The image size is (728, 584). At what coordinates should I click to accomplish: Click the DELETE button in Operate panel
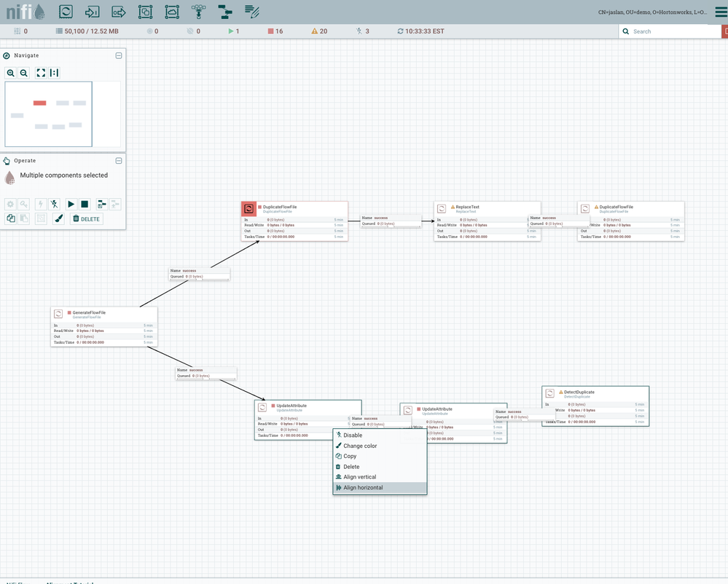[86, 218]
